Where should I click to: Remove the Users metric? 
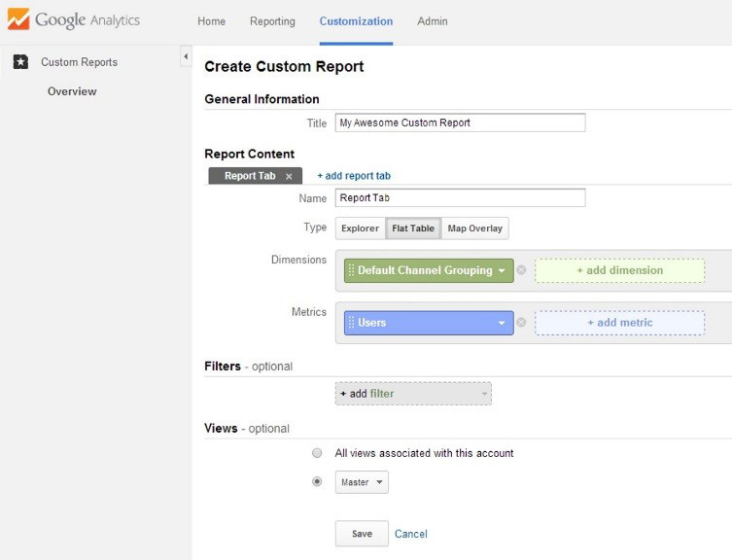point(521,322)
